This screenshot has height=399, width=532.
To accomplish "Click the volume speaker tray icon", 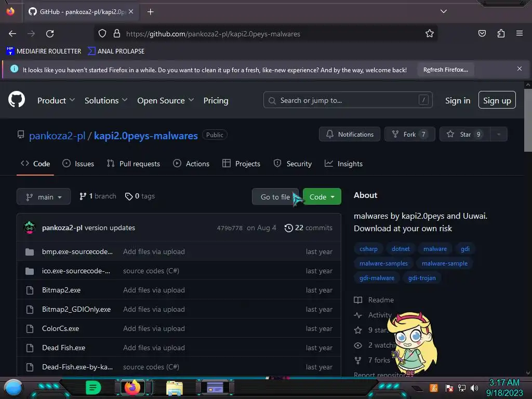I will [x=474, y=388].
